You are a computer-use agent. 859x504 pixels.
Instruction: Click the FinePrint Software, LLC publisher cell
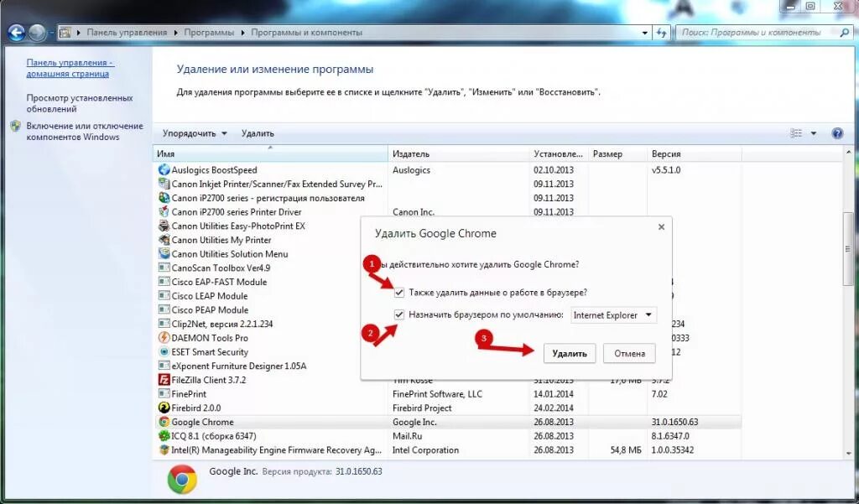point(437,394)
